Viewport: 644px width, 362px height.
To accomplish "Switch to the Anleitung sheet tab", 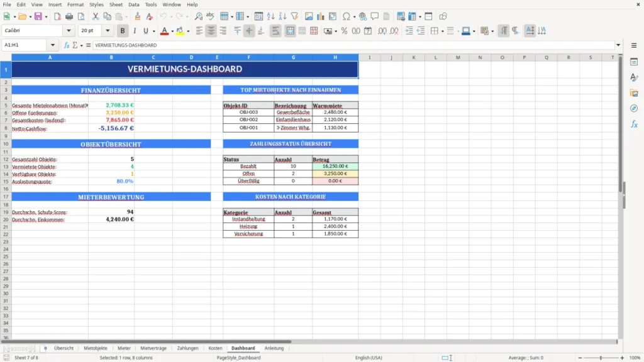I will pos(274,348).
